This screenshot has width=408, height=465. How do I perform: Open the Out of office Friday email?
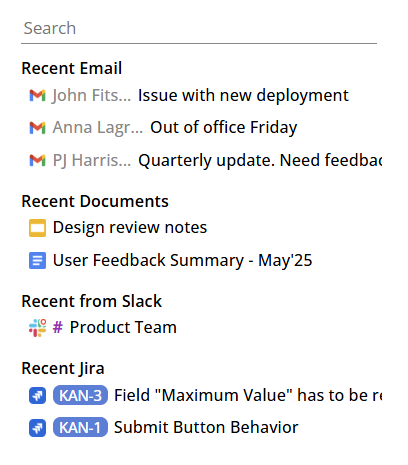click(x=223, y=128)
